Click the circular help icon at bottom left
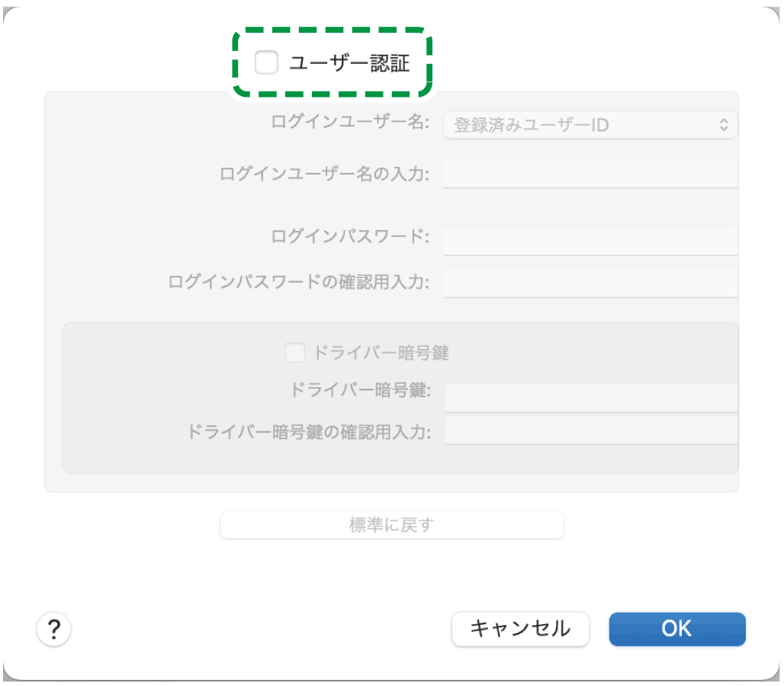This screenshot has width=784, height=686. 53,629
